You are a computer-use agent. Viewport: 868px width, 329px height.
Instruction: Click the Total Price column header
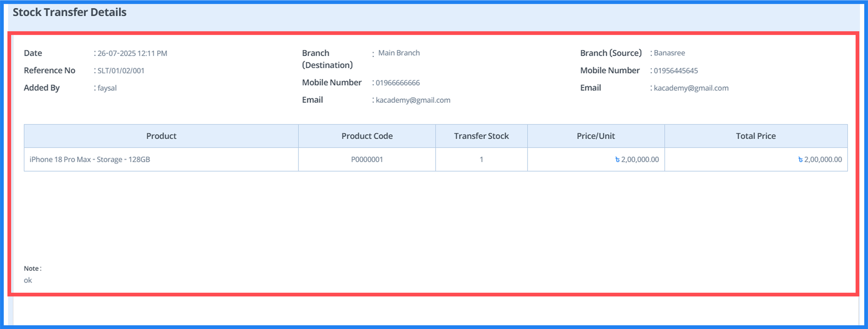pos(755,136)
